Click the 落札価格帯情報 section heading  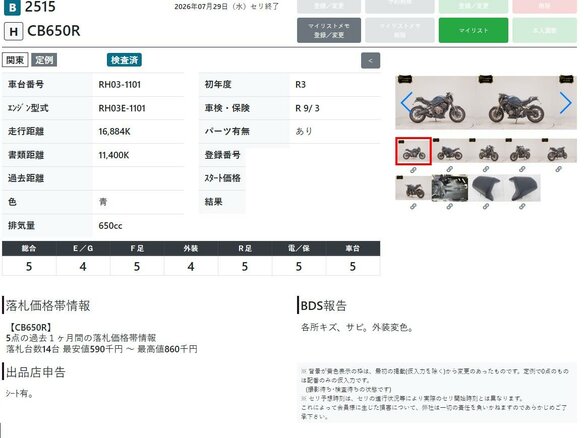[48, 306]
